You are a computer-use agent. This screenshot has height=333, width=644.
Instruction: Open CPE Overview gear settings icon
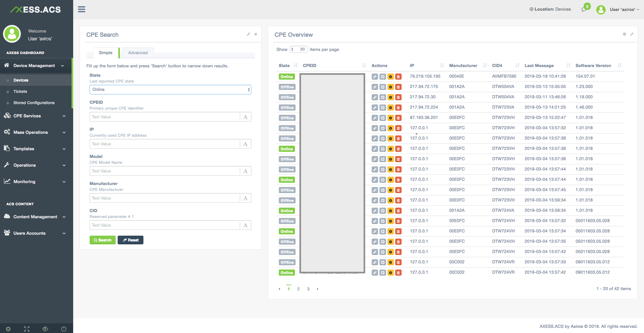(x=624, y=34)
